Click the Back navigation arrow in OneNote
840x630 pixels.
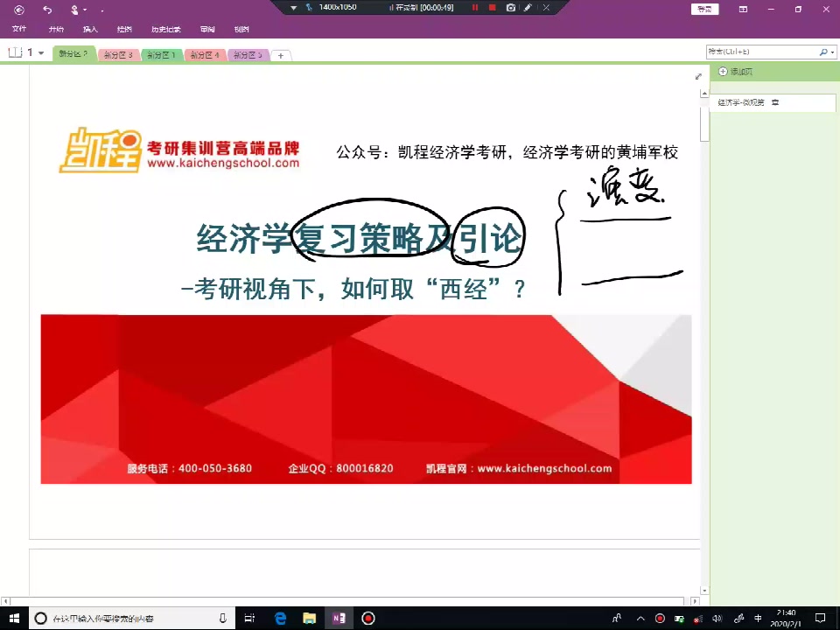pyautogui.click(x=19, y=9)
